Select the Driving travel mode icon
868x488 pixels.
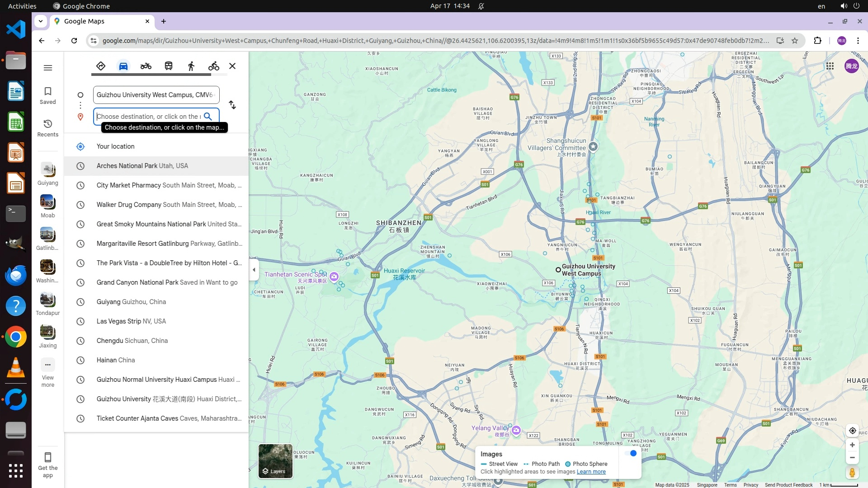coord(123,66)
